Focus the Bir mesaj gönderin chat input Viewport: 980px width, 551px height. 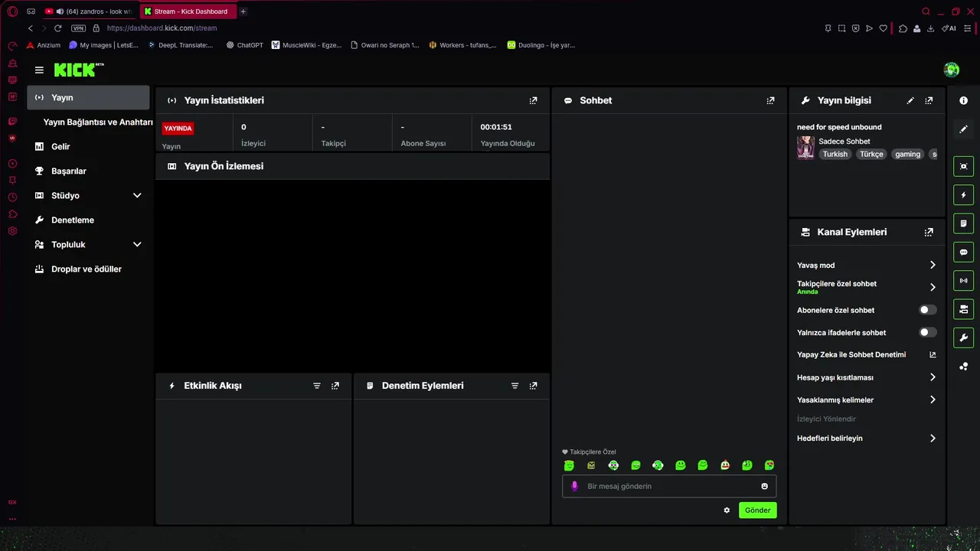(669, 486)
